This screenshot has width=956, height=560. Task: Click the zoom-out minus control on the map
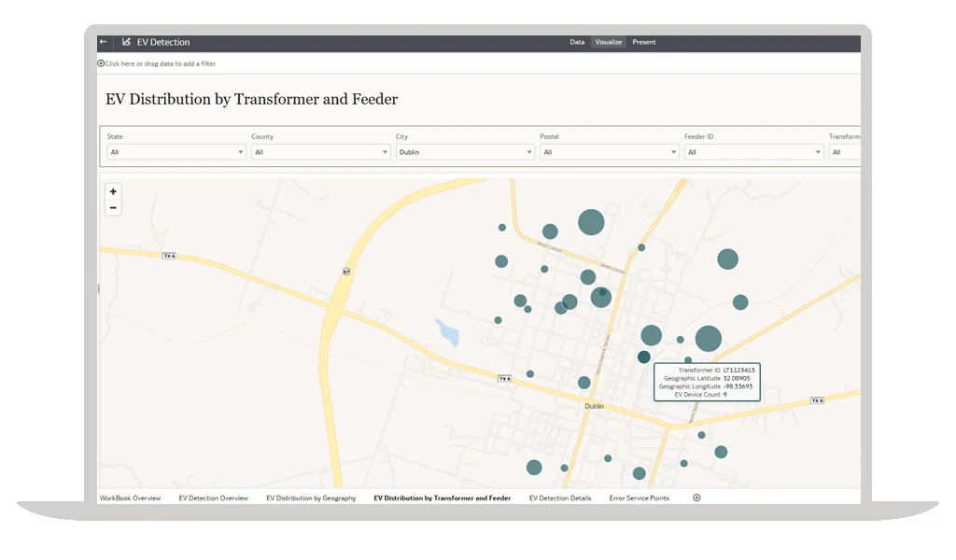(x=113, y=206)
